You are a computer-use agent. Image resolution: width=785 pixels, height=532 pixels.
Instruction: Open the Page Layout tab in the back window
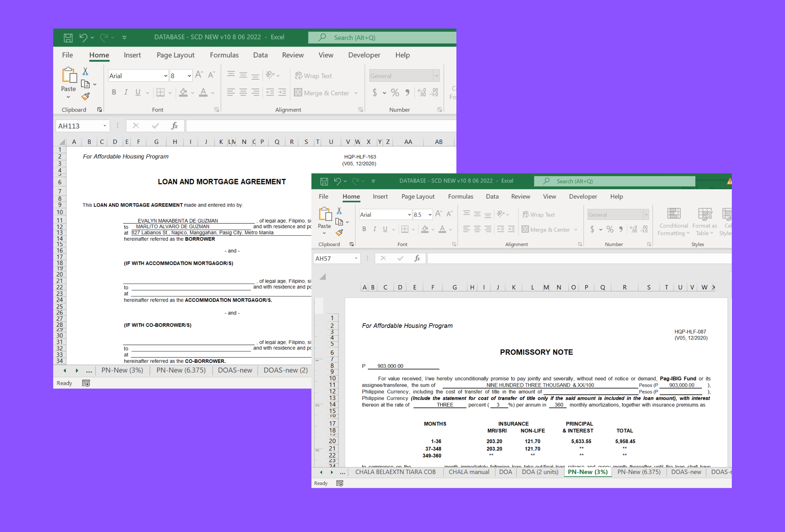[x=175, y=55]
